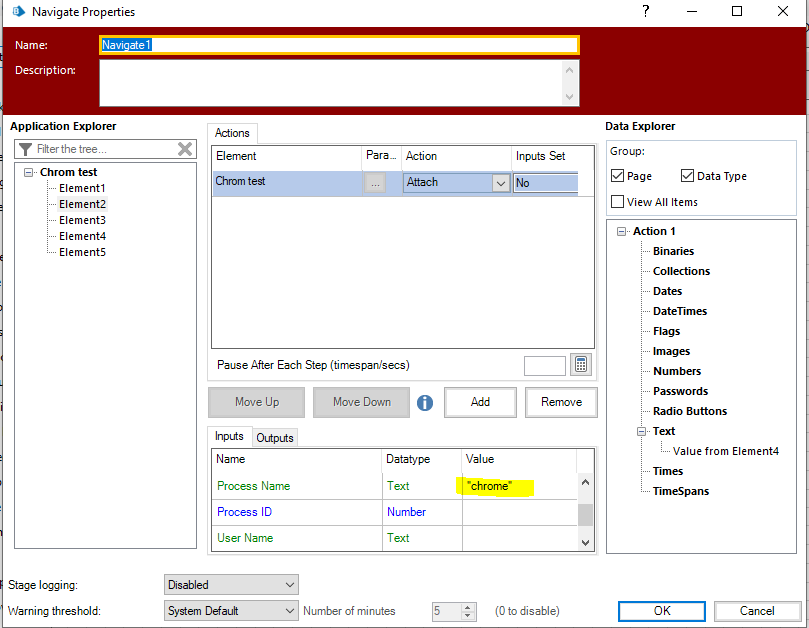This screenshot has width=809, height=628.
Task: Uncheck the Data Type checkbox
Action: [687, 176]
